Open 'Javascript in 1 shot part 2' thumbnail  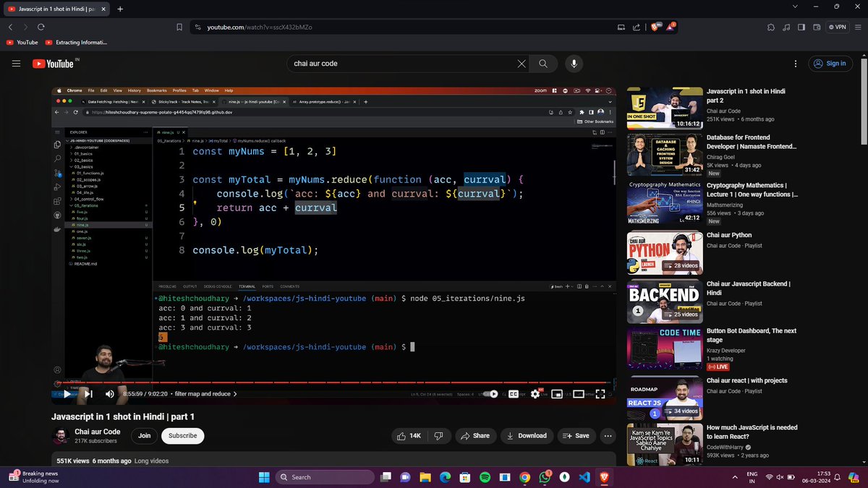pyautogui.click(x=664, y=108)
